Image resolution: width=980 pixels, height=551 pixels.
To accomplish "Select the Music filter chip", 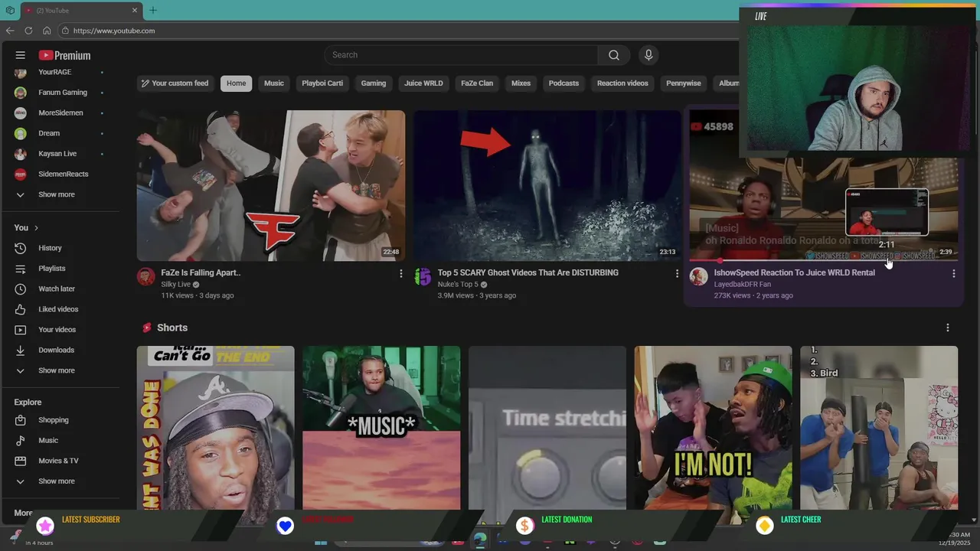I will tap(274, 83).
